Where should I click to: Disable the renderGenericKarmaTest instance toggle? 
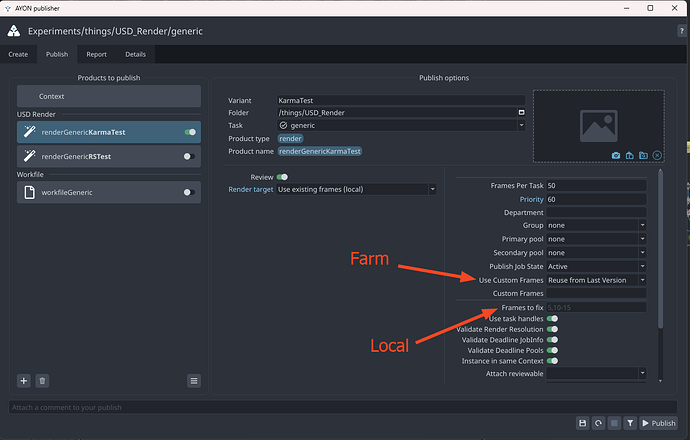190,131
